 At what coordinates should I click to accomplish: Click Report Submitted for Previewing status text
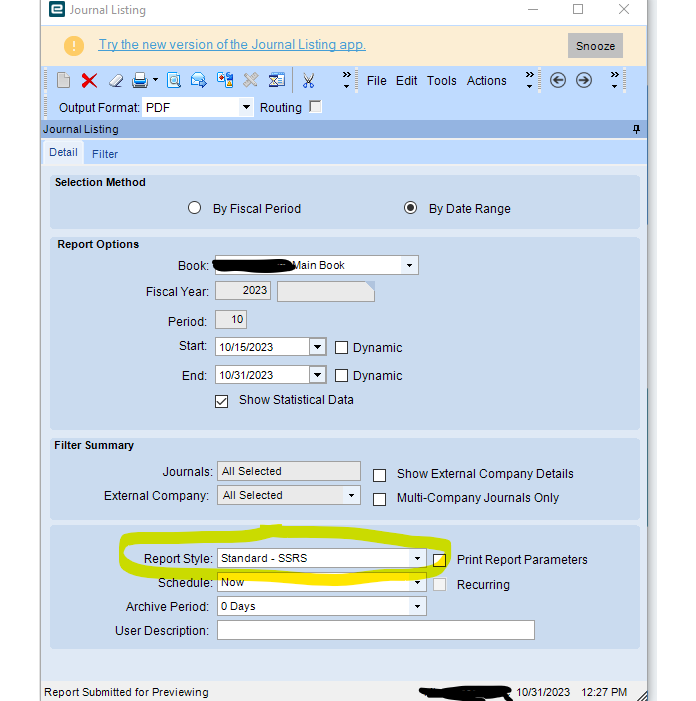point(126,692)
